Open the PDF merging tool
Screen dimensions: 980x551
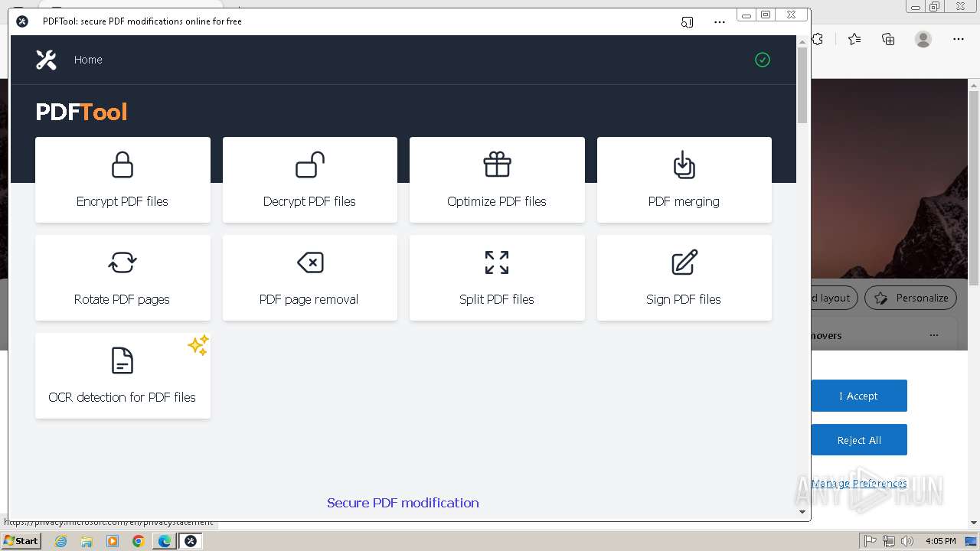pyautogui.click(x=684, y=180)
